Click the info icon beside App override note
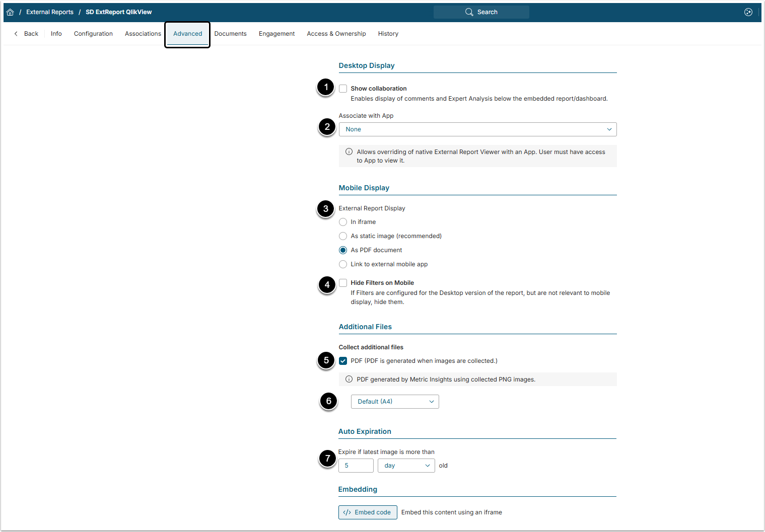This screenshot has height=532, width=765. click(x=349, y=151)
